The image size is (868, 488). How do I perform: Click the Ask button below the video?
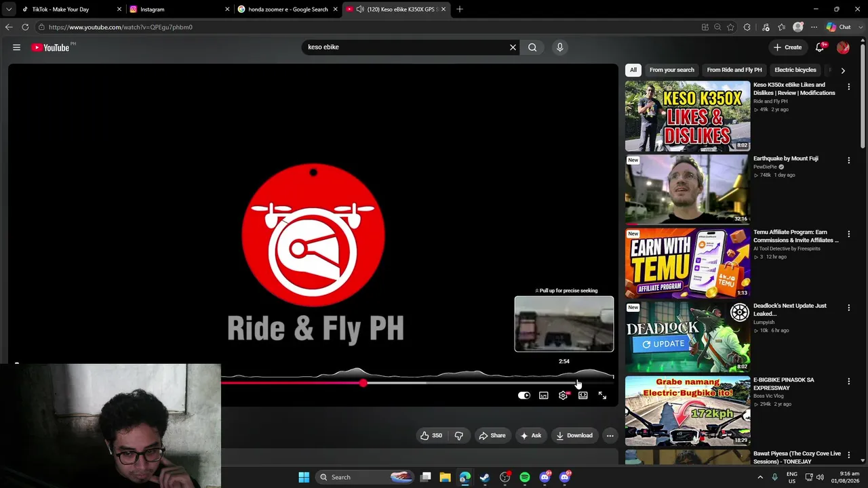coord(530,436)
